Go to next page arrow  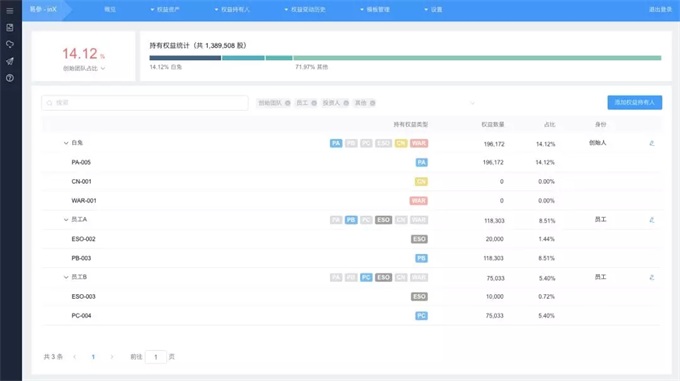112,357
